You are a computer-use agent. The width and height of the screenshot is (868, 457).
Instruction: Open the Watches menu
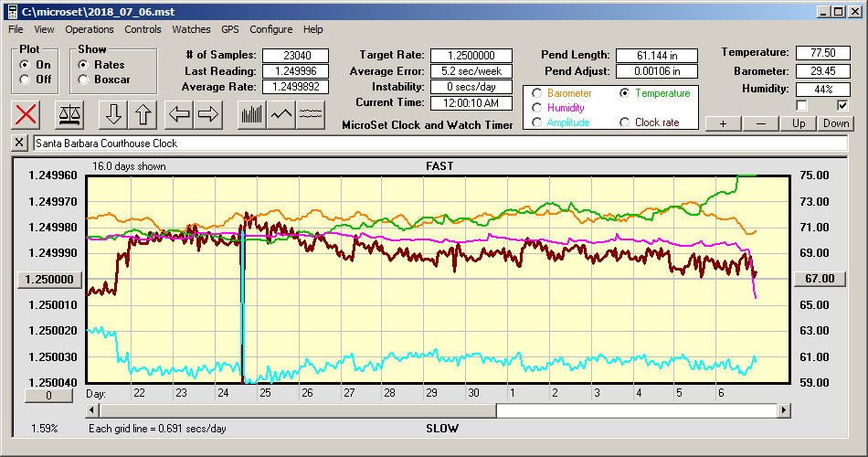coord(191,29)
